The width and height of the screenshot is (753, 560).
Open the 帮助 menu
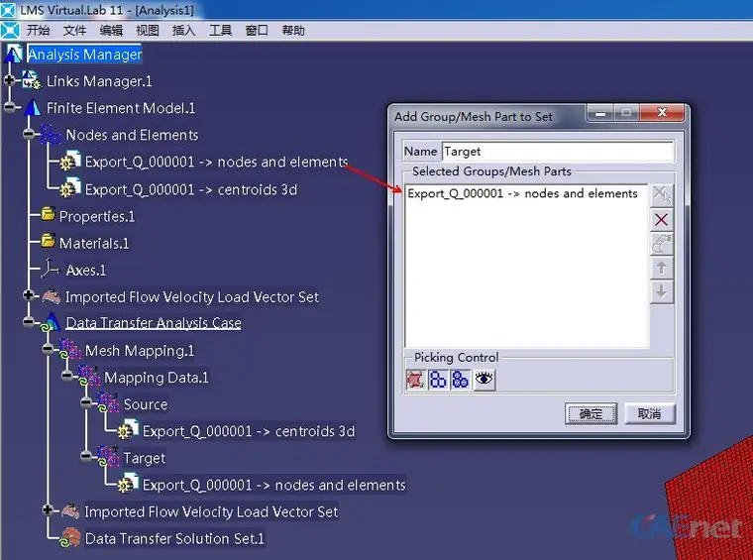tap(293, 31)
